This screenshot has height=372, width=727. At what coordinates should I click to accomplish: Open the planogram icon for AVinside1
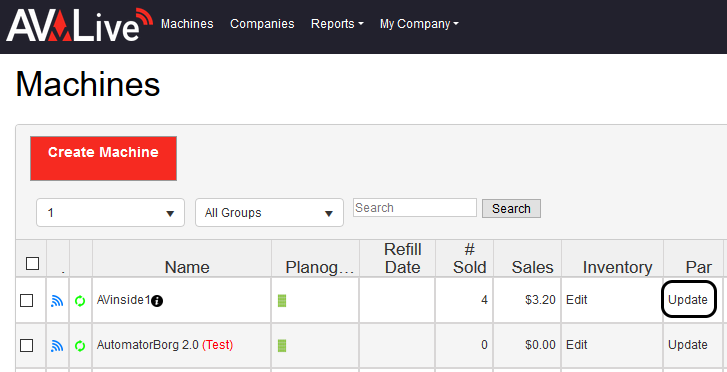(282, 301)
